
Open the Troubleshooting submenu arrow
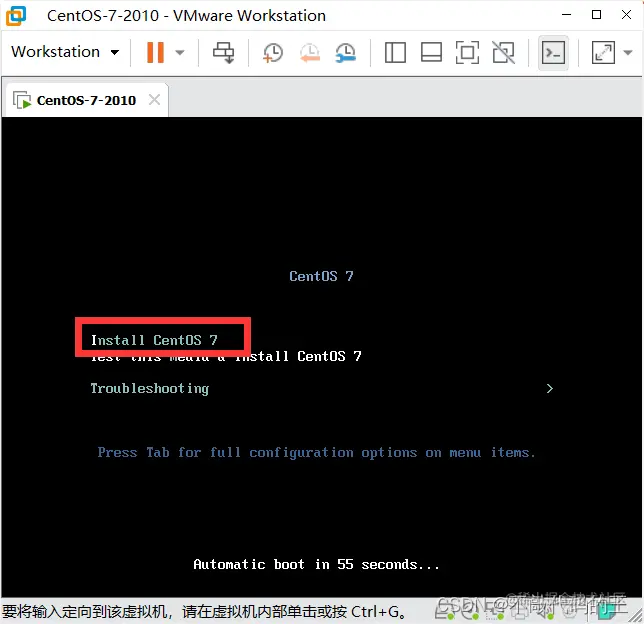click(x=550, y=388)
